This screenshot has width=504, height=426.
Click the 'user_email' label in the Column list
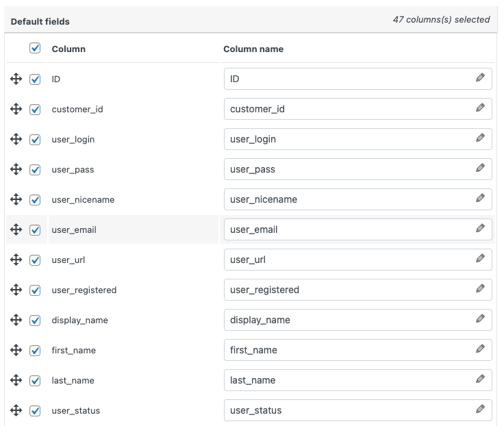click(74, 230)
